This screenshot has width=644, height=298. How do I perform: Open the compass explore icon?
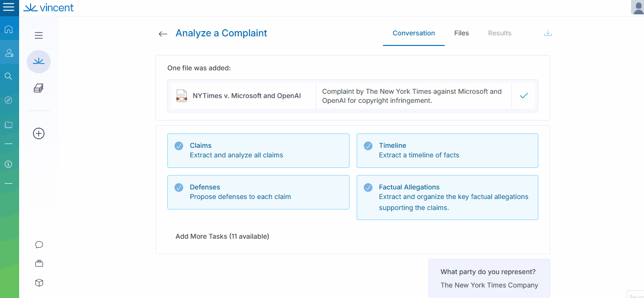click(x=9, y=100)
